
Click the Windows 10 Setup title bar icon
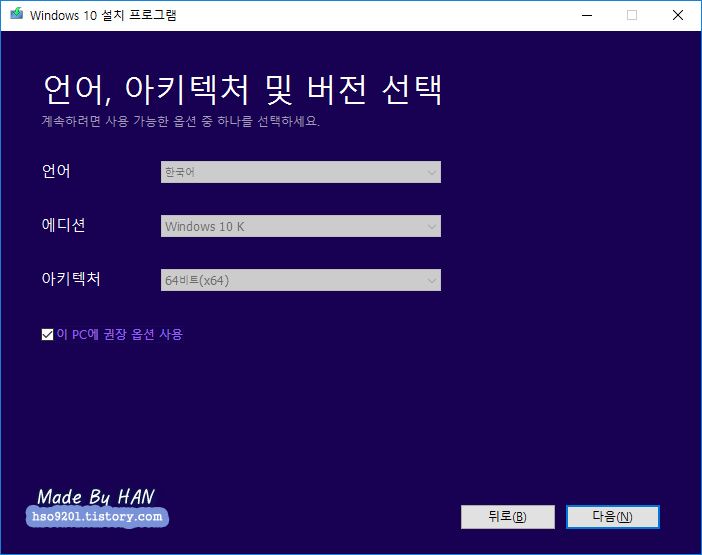[17, 13]
